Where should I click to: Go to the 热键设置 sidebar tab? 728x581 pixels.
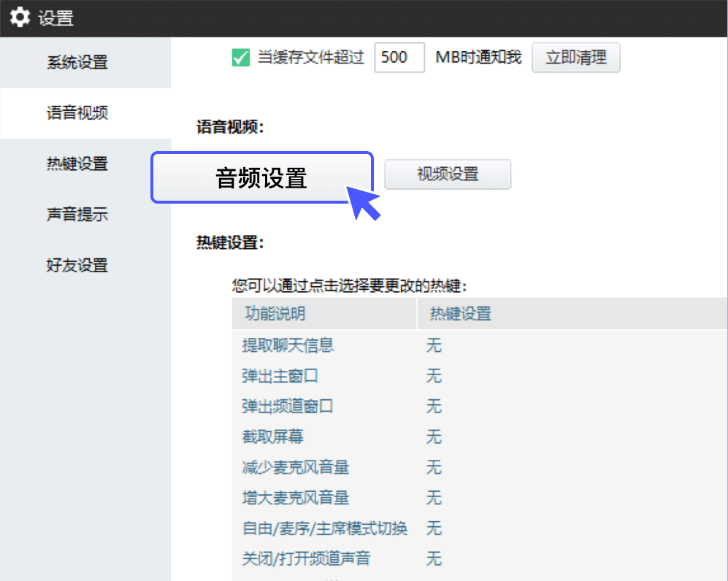click(x=77, y=164)
